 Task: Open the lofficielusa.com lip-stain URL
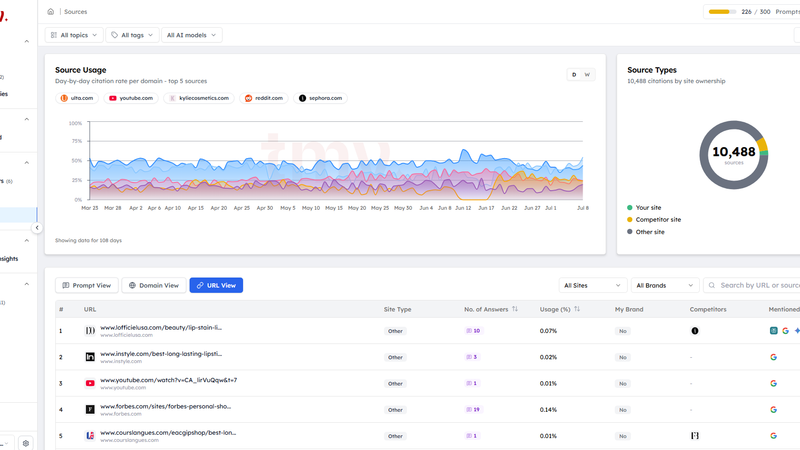(x=161, y=328)
